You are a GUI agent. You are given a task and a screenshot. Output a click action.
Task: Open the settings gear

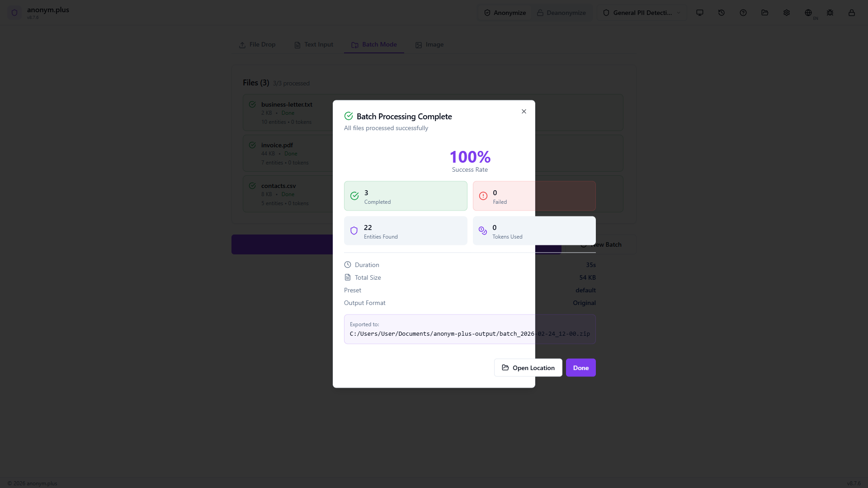pyautogui.click(x=786, y=12)
